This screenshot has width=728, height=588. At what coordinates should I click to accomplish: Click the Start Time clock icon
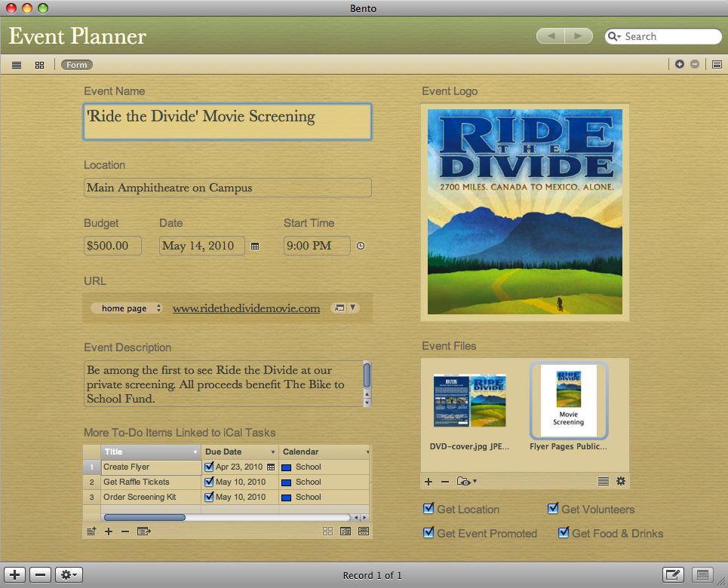(361, 246)
